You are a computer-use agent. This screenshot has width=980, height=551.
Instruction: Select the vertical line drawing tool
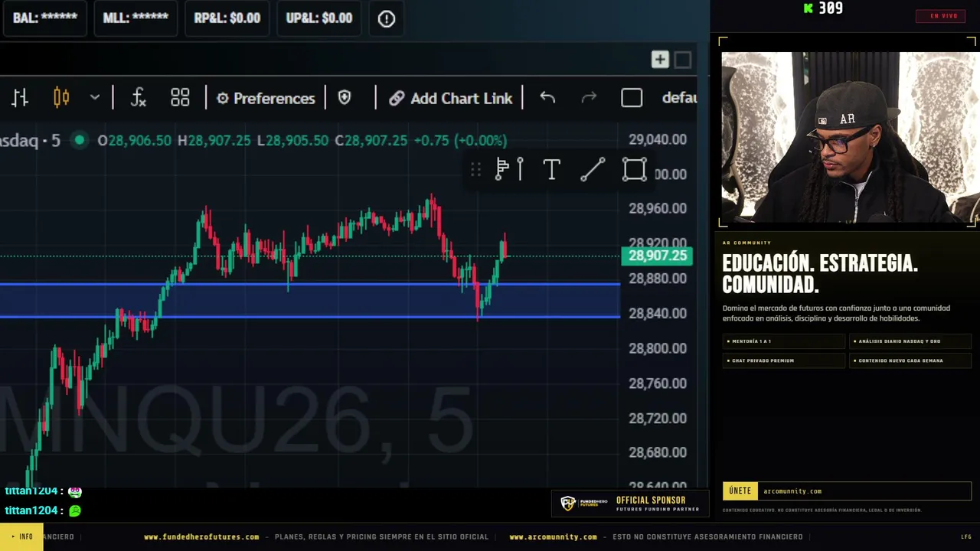pyautogui.click(x=521, y=169)
